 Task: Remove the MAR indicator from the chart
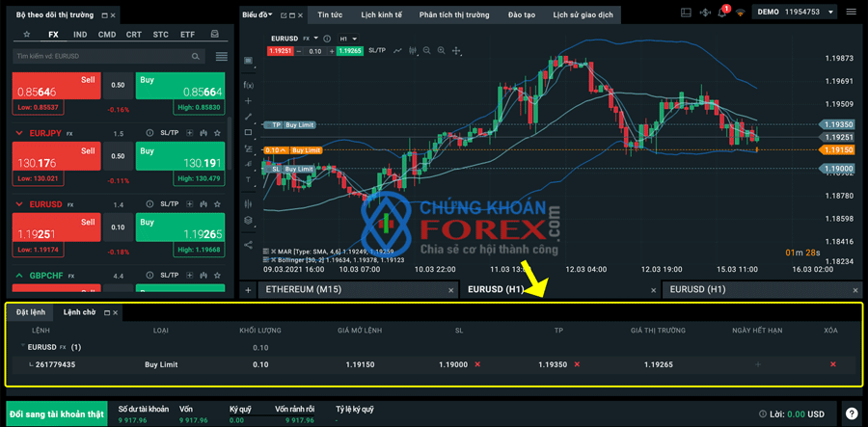point(273,252)
